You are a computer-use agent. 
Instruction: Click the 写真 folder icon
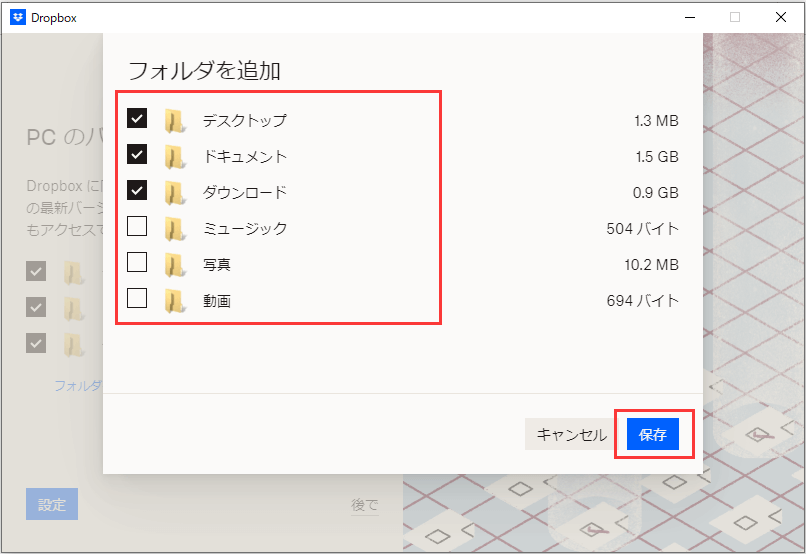coord(175,265)
